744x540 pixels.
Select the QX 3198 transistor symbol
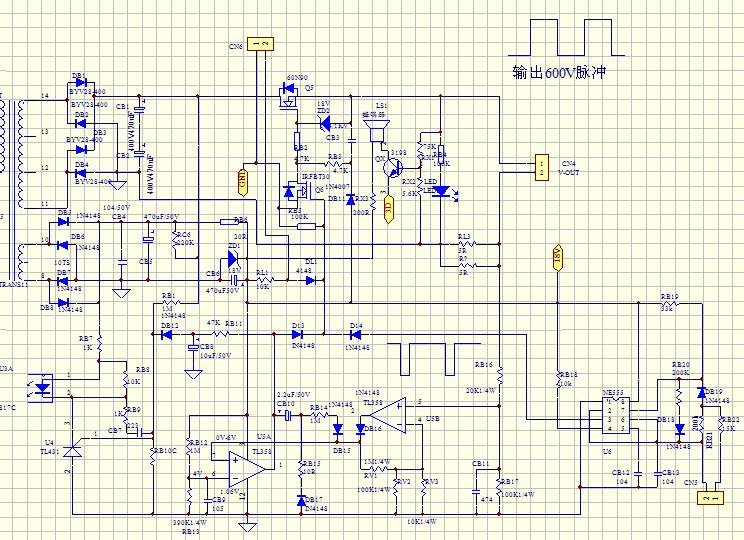coord(393,167)
